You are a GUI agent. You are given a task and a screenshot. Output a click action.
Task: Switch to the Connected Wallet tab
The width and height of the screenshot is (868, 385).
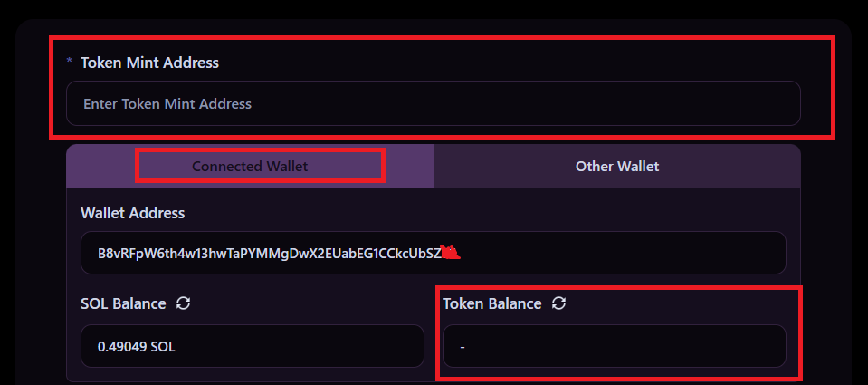(x=250, y=167)
